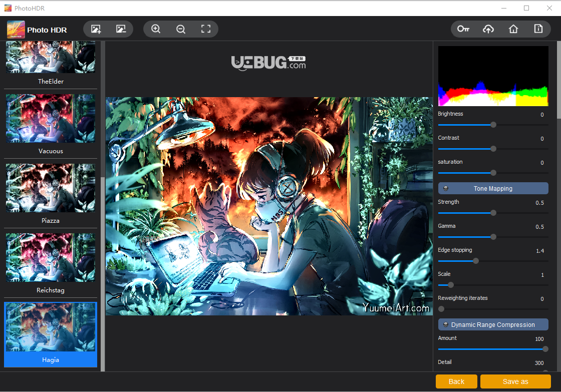Adjust the Strength slider handle

(493, 213)
